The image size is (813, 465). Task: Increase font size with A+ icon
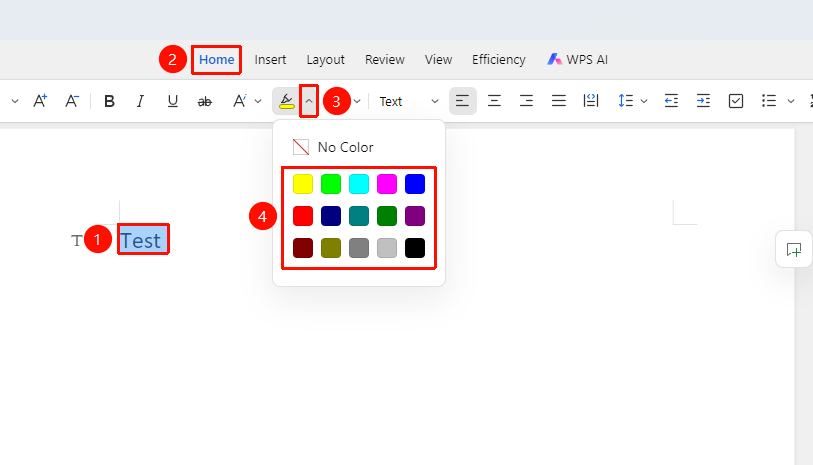point(40,101)
